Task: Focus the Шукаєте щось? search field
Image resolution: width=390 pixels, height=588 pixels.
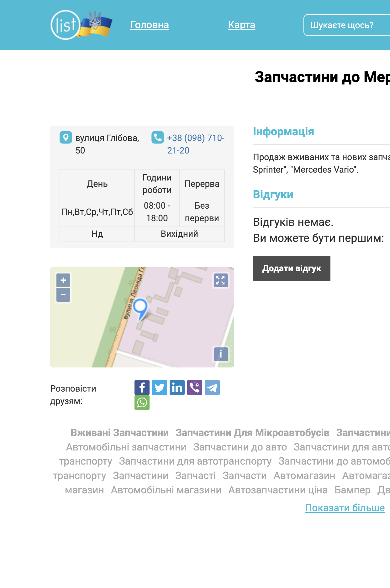Action: [347, 25]
